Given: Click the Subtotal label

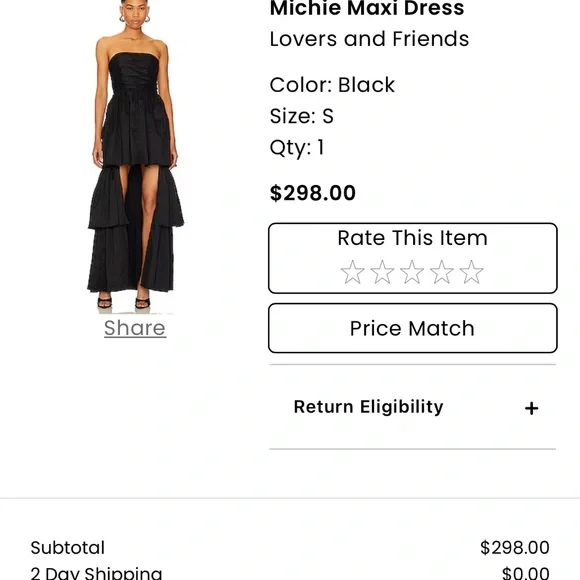Looking at the screenshot, I should 68,548.
